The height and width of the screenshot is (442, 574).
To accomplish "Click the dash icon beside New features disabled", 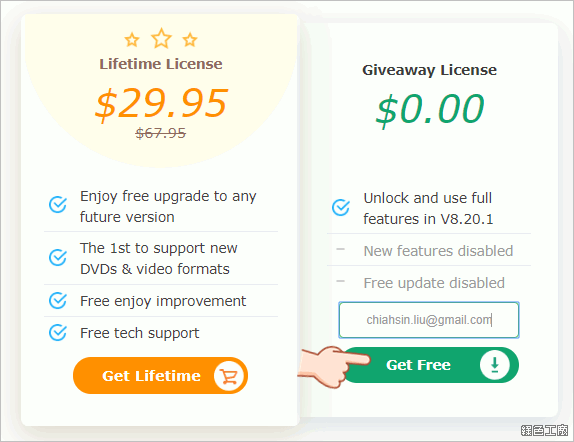I will pos(340,249).
